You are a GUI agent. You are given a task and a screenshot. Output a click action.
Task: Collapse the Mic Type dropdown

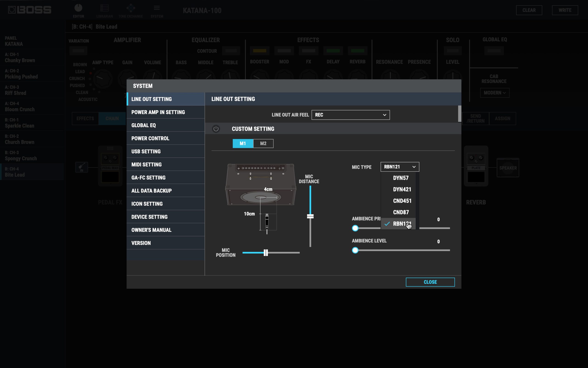[x=400, y=167]
